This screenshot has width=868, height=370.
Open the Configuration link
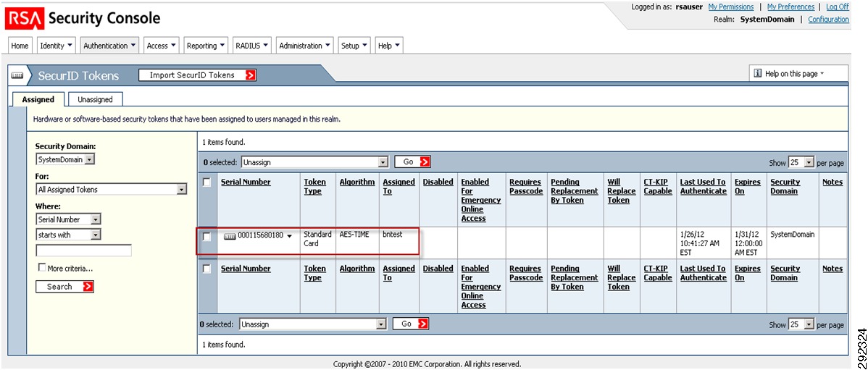829,20
